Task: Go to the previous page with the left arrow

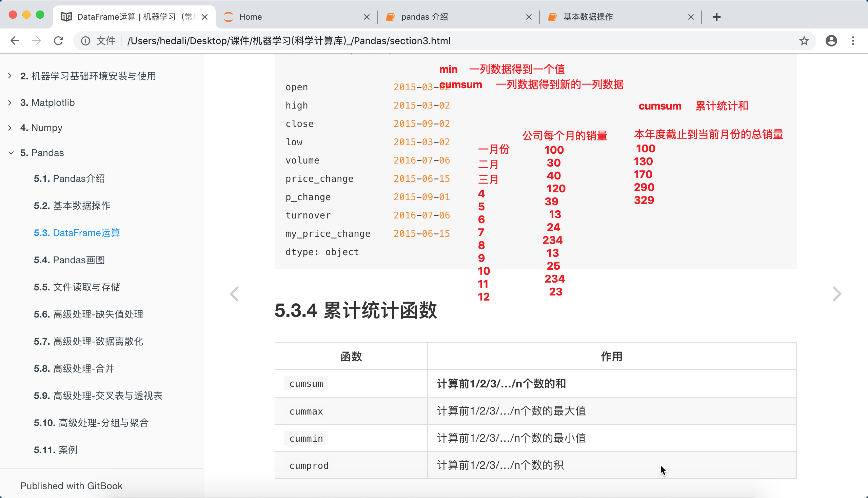Action: tap(234, 294)
